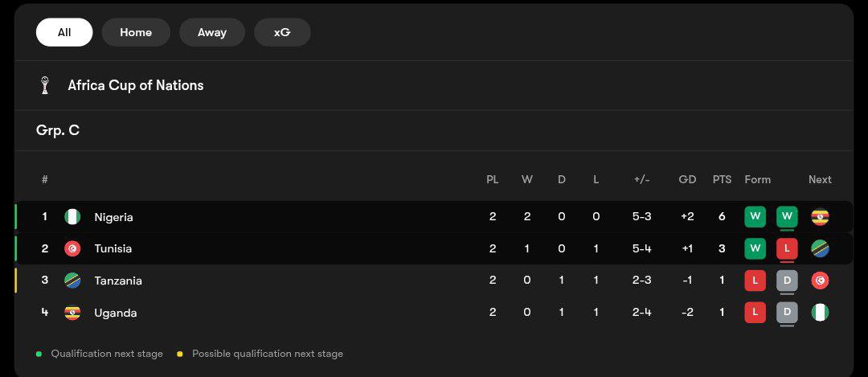Open Tunisia's next opponent Tanzania flag
This screenshot has height=377, width=868.
pos(820,248)
